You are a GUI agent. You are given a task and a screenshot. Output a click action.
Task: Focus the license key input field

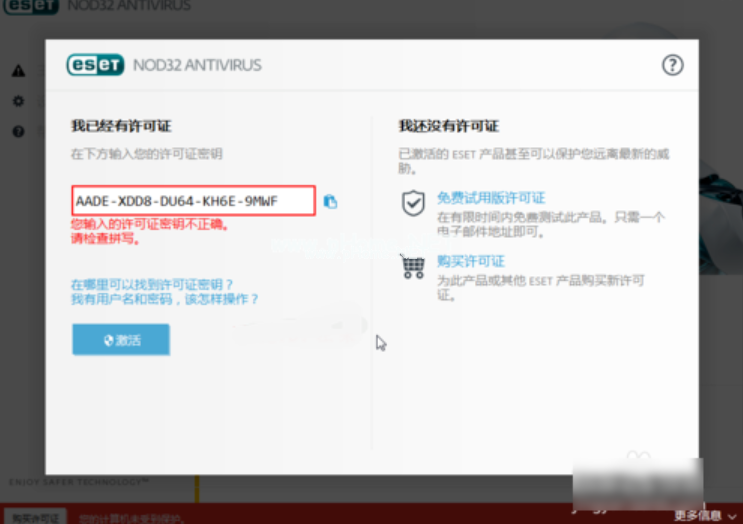point(193,201)
